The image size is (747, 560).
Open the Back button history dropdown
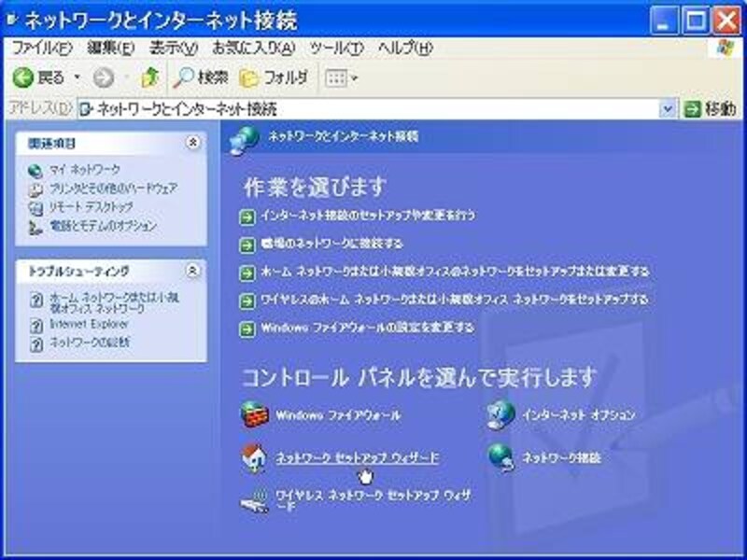(77, 77)
